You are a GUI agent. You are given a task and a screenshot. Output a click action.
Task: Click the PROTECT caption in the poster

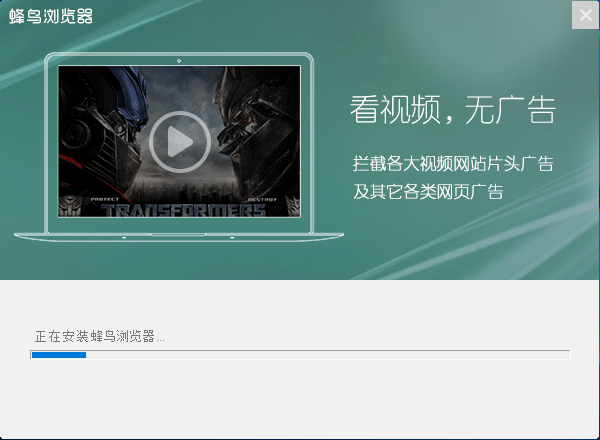click(x=105, y=199)
